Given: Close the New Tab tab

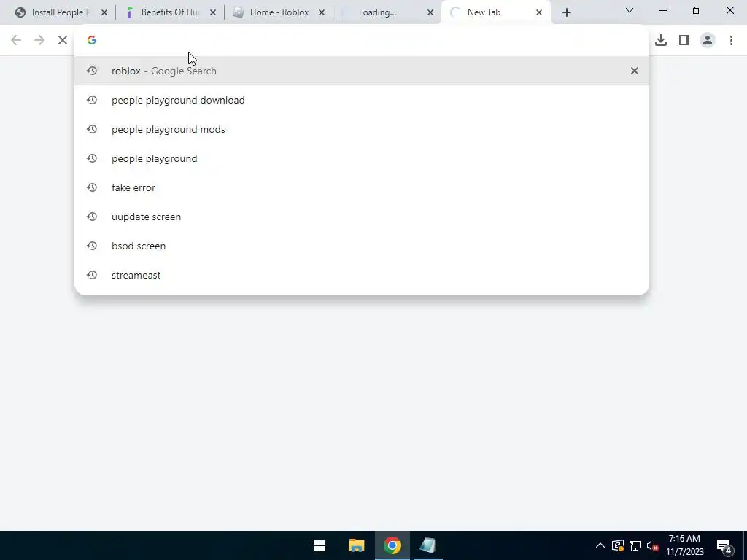Looking at the screenshot, I should pyautogui.click(x=539, y=13).
